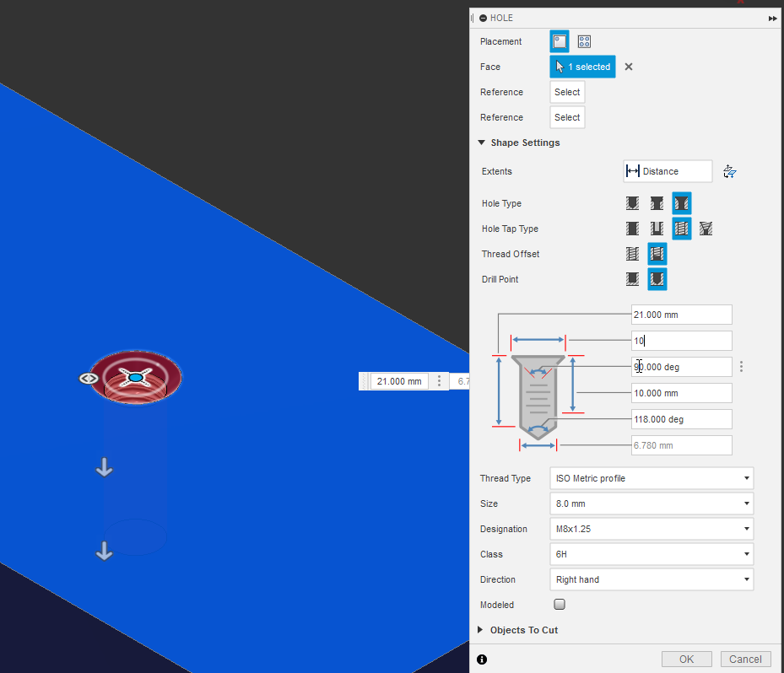Open the angle field options three-dot menu
This screenshot has width=784, height=673.
point(741,366)
